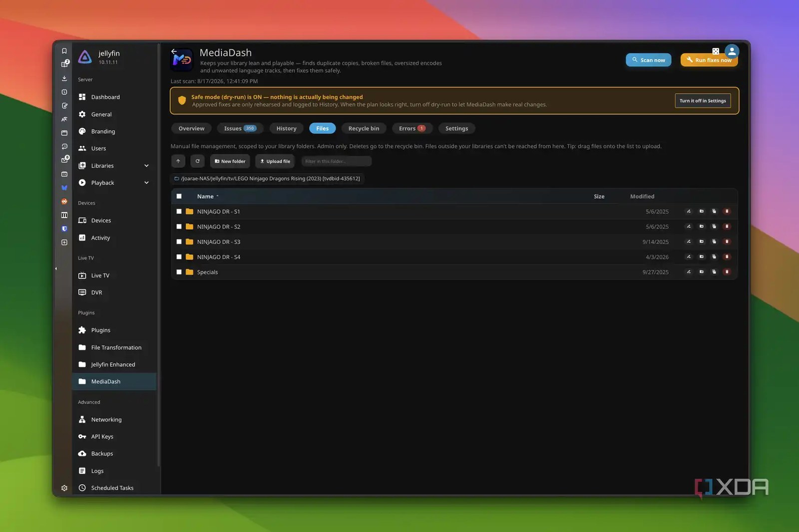Open the Dashboard page
This screenshot has width=799, height=532.
click(114, 97)
